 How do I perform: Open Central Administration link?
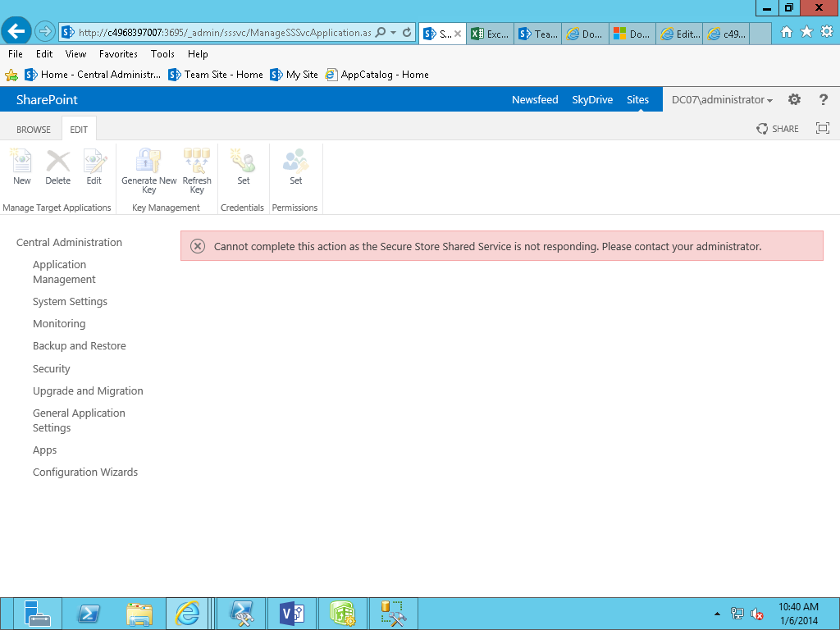(x=69, y=242)
